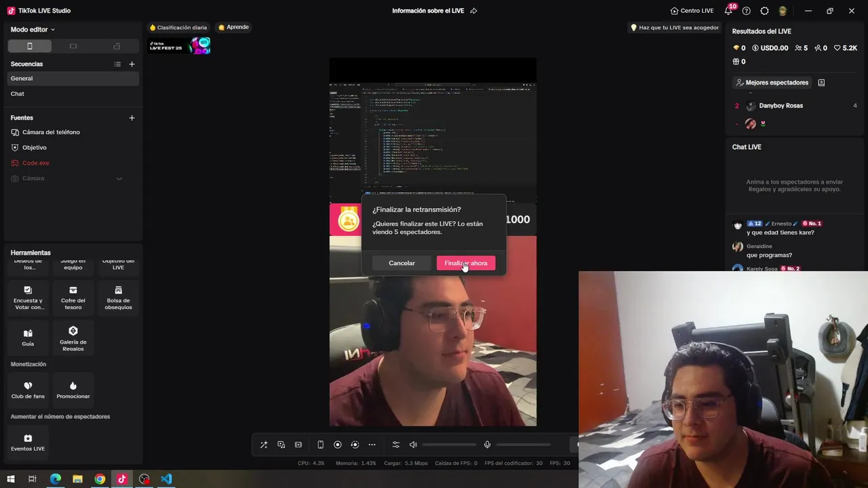Open the Club de fans tool
This screenshot has width=868, height=488.
[28, 390]
